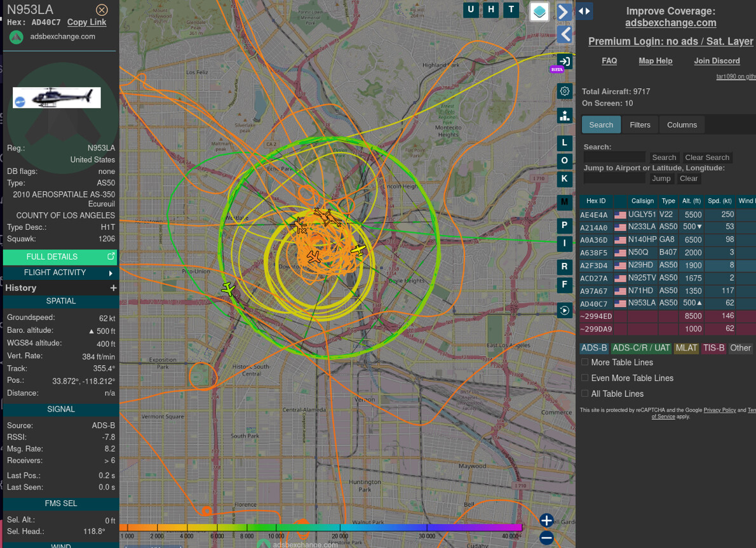Open the Join Discord link

coord(717,61)
